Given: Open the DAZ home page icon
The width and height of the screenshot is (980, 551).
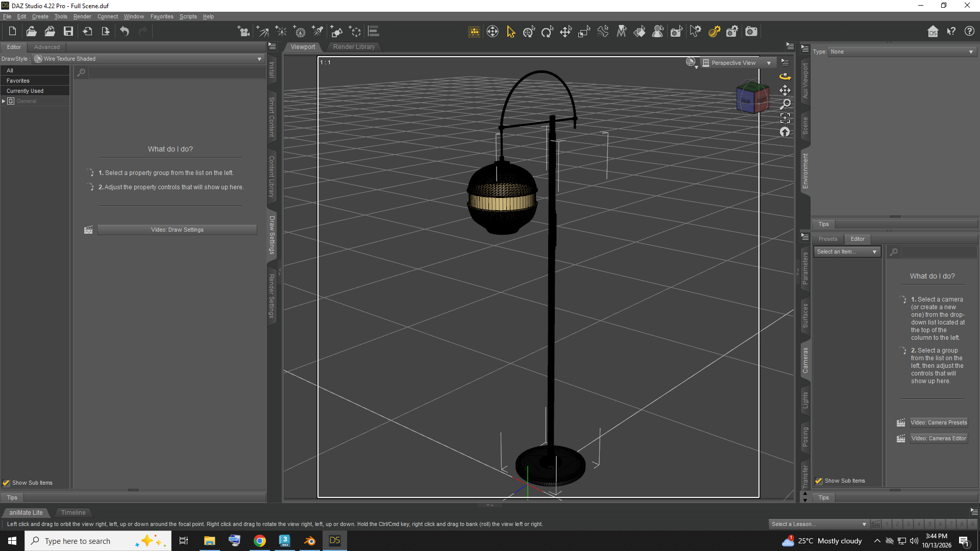Looking at the screenshot, I should point(933,32).
